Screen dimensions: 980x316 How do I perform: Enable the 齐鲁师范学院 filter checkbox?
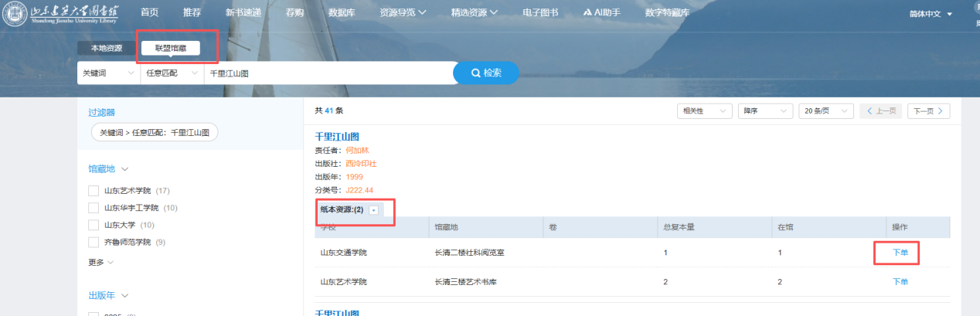tap(94, 242)
